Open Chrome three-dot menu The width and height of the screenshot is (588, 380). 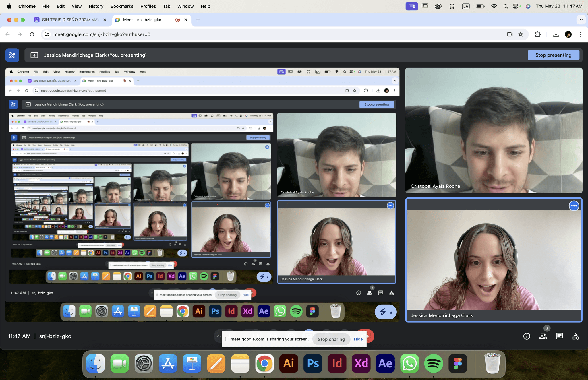coord(580,34)
